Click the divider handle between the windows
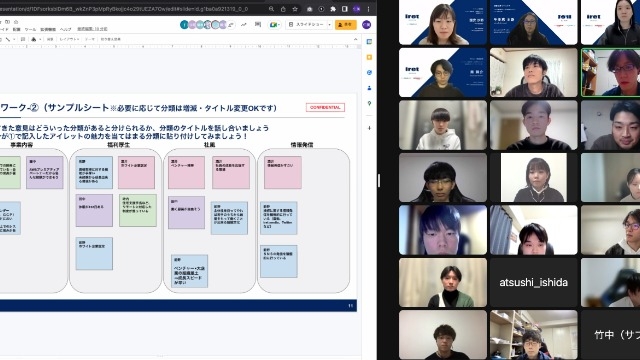Screen dimensions: 640x360 pyautogui.click(x=379, y=180)
